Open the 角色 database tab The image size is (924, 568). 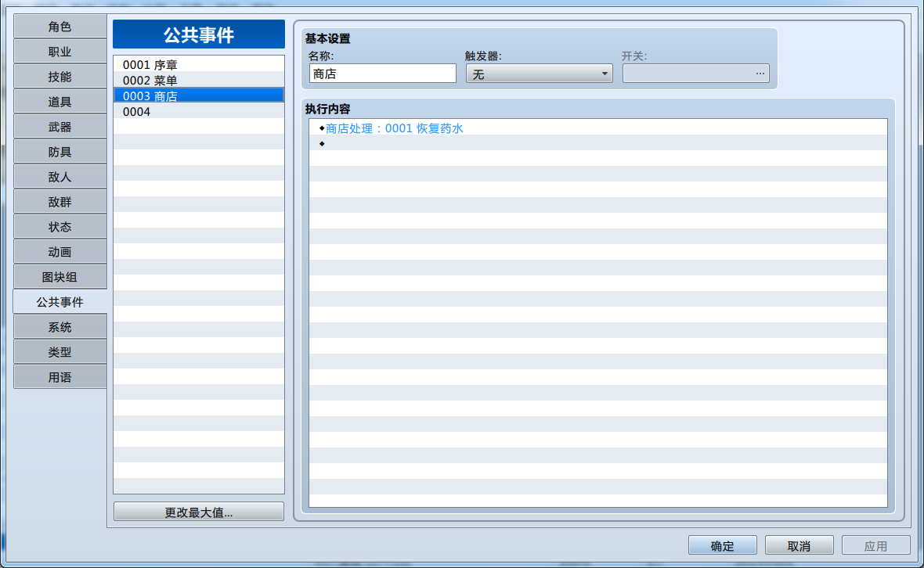tap(60, 27)
